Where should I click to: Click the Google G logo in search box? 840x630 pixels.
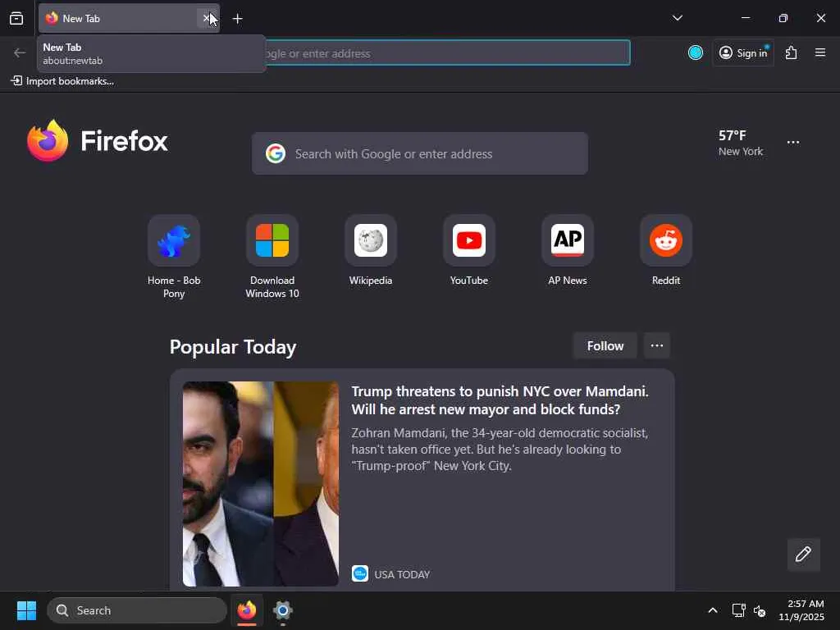coord(276,153)
